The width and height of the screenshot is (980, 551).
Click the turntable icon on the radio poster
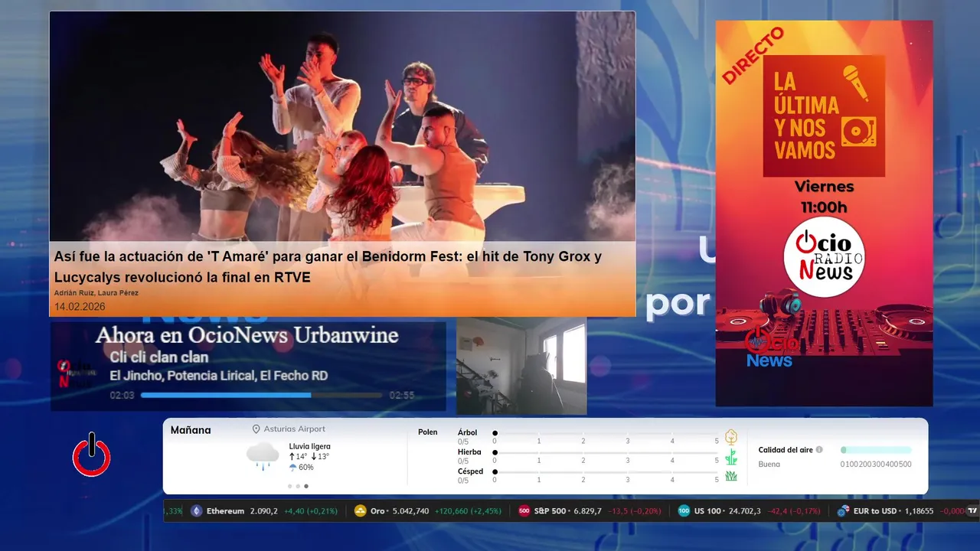click(x=858, y=131)
